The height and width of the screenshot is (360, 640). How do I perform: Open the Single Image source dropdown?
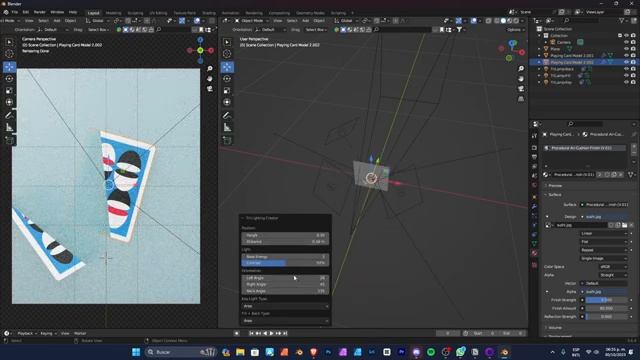point(603,259)
